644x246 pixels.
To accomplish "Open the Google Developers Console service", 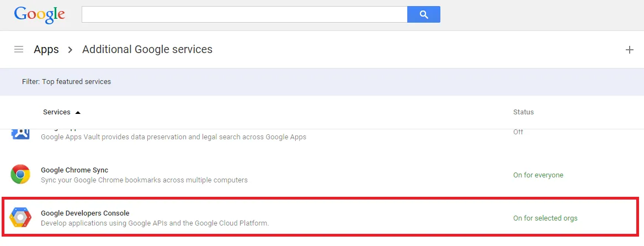I will click(x=85, y=213).
